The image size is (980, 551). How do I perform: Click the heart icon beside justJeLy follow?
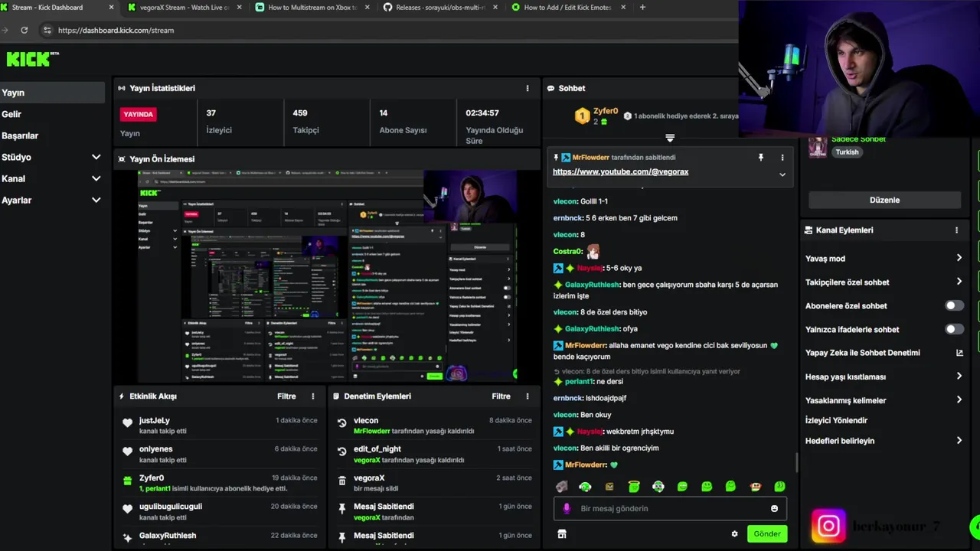click(x=128, y=423)
